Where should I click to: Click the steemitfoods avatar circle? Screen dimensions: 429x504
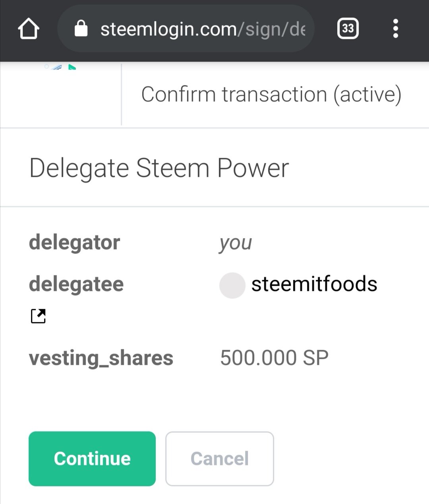pos(232,285)
